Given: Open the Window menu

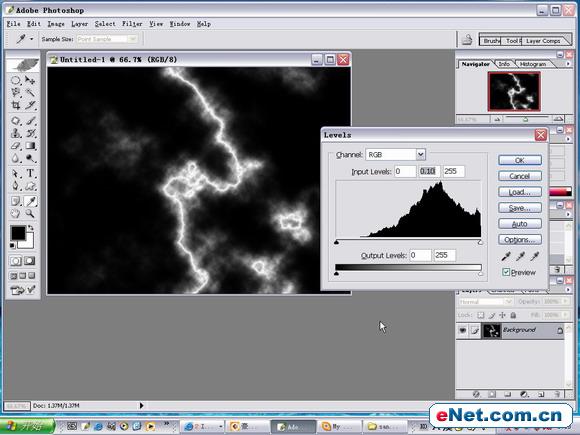Looking at the screenshot, I should click(x=180, y=24).
